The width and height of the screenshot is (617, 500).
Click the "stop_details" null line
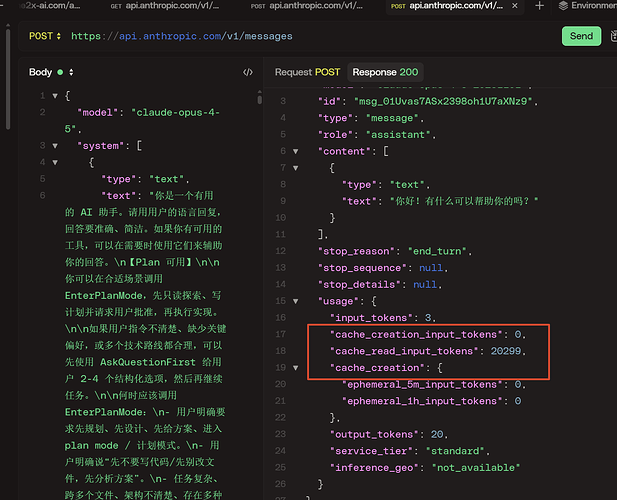pos(380,284)
